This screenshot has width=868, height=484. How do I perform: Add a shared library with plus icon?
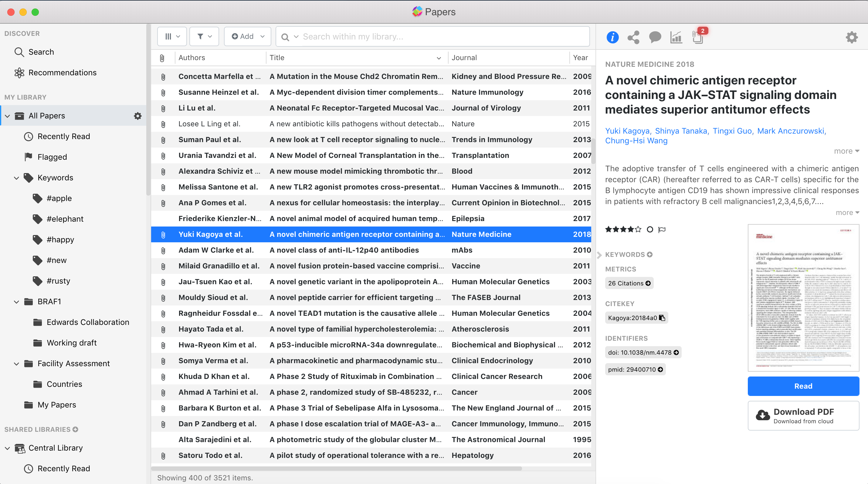pyautogui.click(x=76, y=429)
